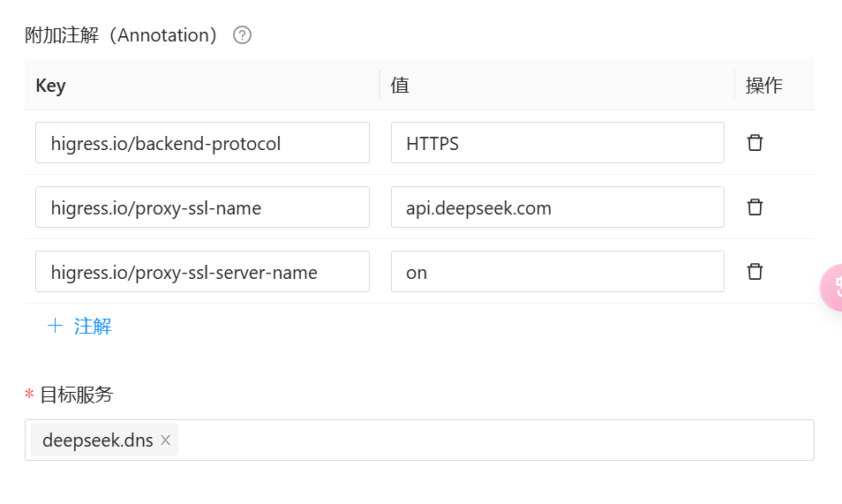Edit the HTTPS value field
This screenshot has height=504, width=842.
point(557,143)
